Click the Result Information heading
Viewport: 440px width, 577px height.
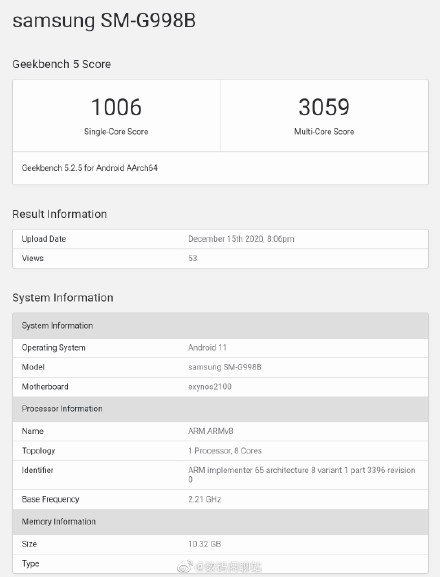tap(60, 214)
